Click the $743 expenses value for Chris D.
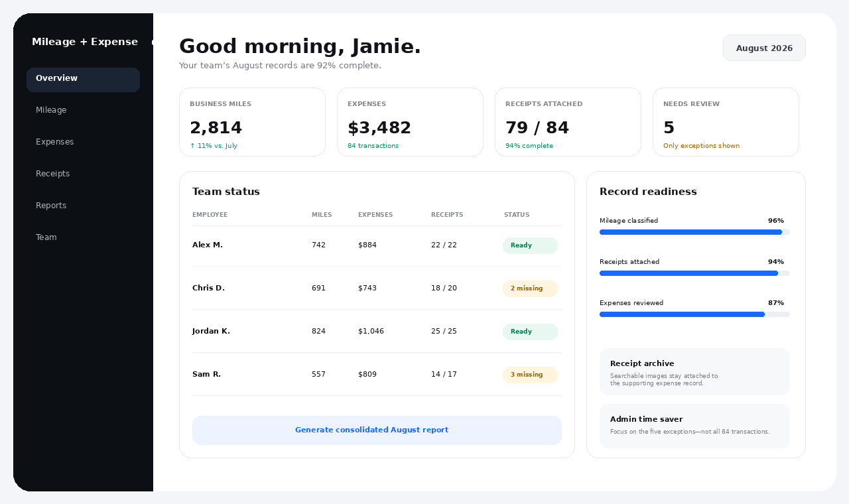 (367, 288)
